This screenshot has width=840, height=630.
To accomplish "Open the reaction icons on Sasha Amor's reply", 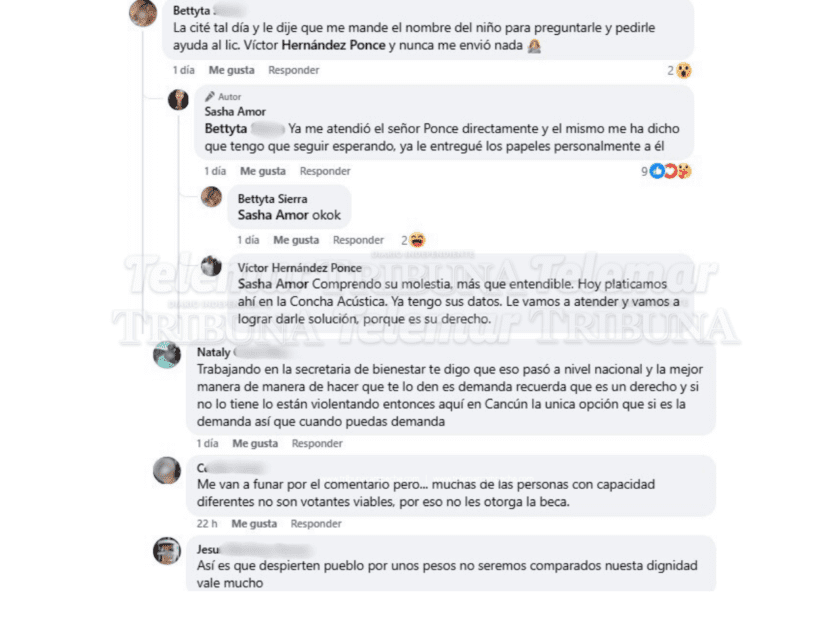I will tap(670, 171).
